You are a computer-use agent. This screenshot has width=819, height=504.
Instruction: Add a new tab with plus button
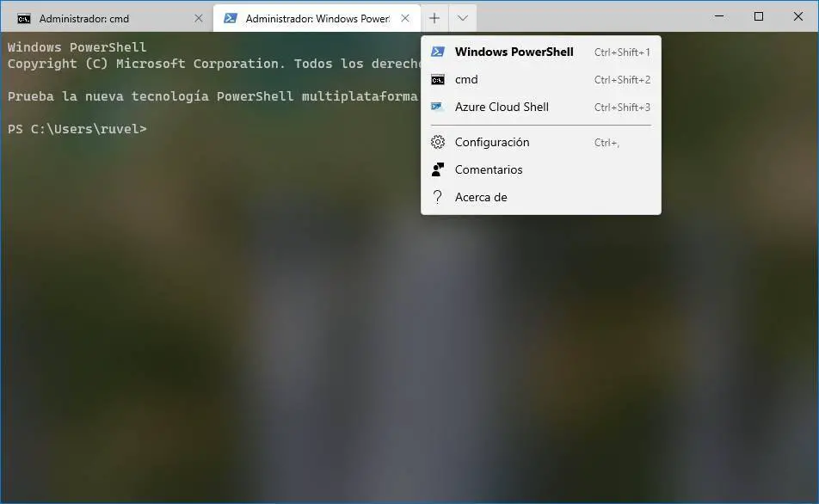pyautogui.click(x=434, y=18)
